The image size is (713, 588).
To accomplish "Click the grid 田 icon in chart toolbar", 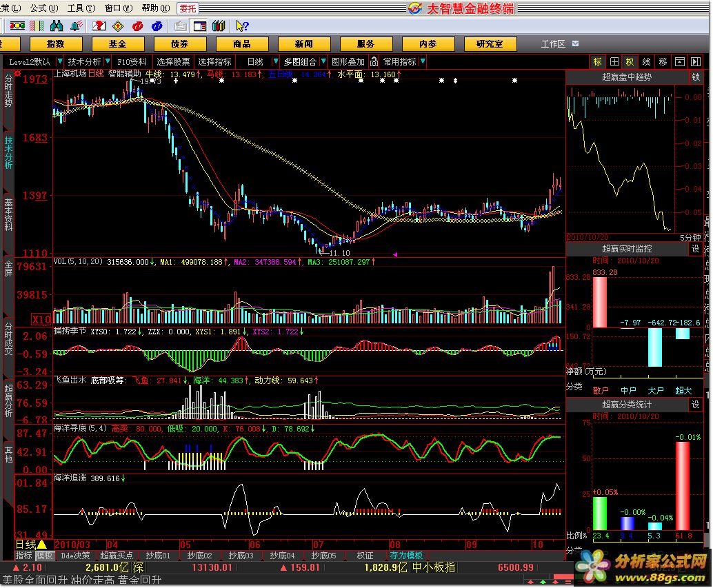I will tap(614, 62).
